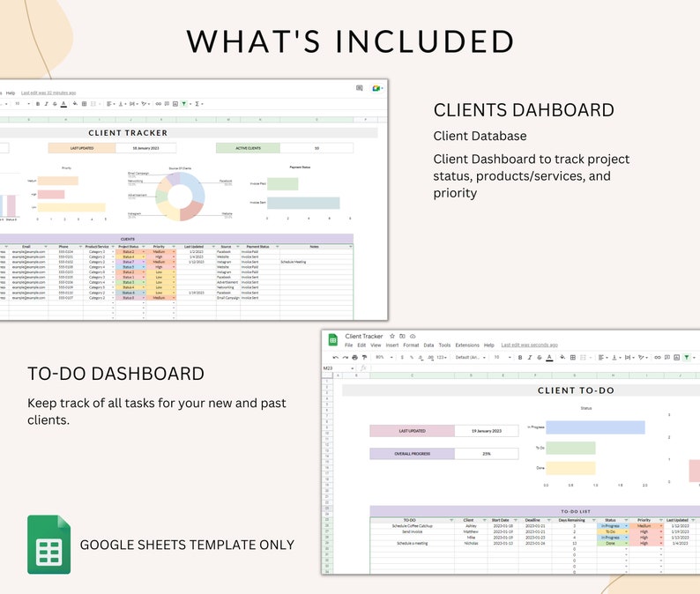Increase decimal places in To-Do toolbar
The width and height of the screenshot is (700, 594).
pos(430,358)
